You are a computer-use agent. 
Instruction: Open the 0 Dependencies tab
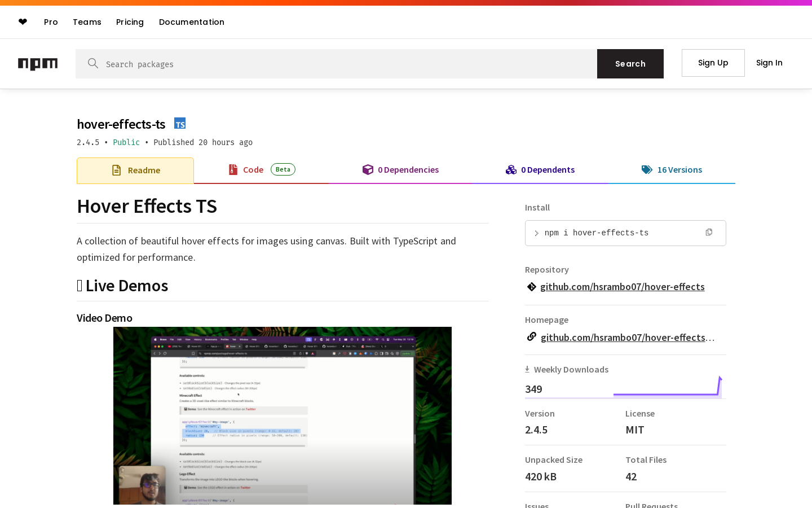pos(400,170)
